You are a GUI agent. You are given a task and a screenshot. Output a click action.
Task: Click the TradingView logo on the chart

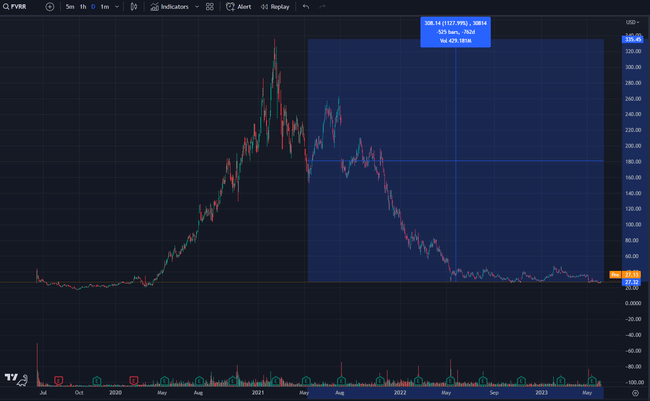point(14,378)
